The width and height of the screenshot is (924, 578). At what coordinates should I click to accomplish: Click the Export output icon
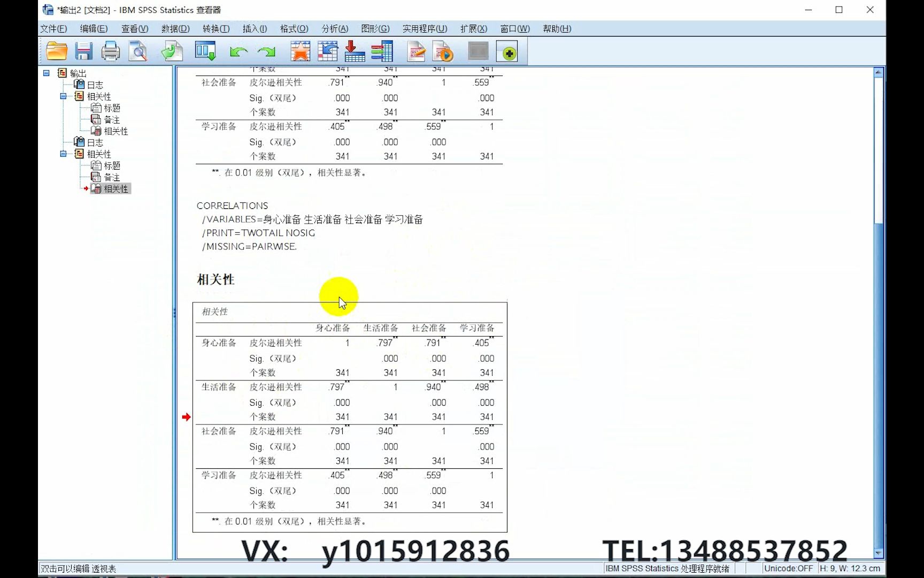click(172, 51)
